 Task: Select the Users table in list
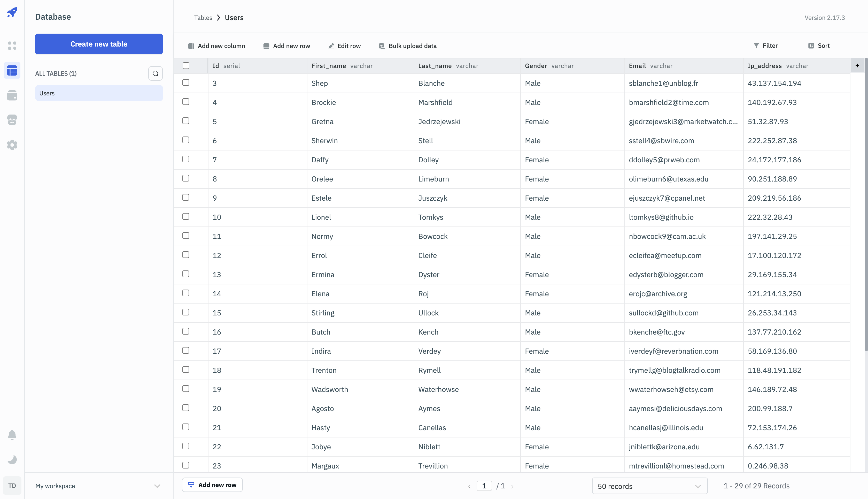(99, 93)
